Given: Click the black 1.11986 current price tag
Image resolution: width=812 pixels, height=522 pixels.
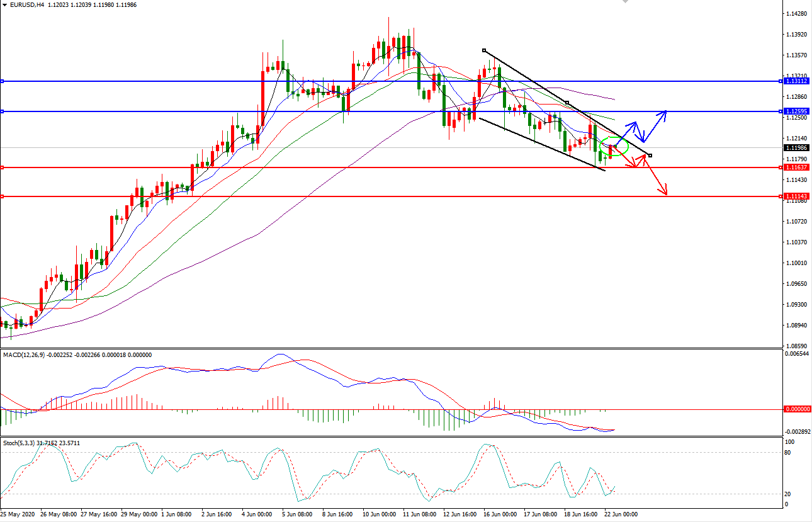Looking at the screenshot, I should click(796, 147).
